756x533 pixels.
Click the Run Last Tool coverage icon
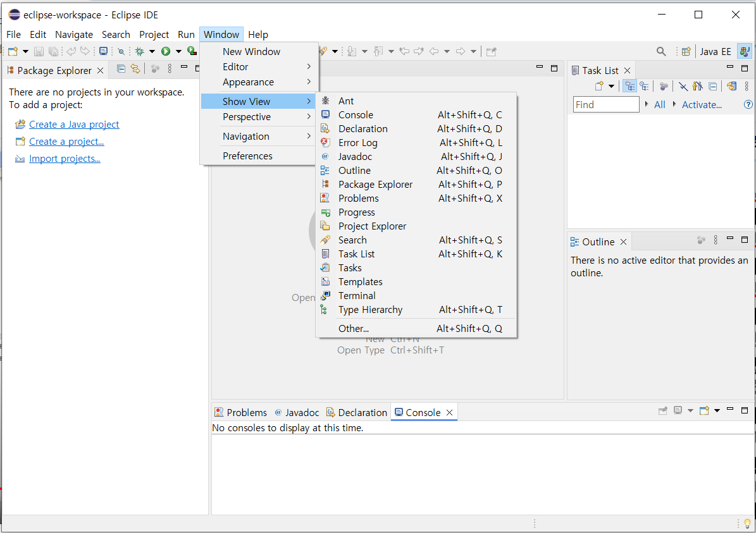[192, 51]
